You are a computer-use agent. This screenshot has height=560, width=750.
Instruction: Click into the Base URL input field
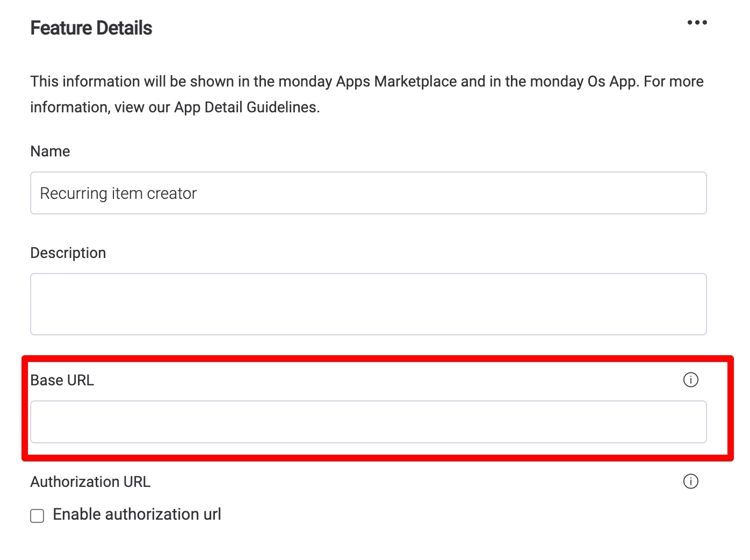tap(368, 422)
